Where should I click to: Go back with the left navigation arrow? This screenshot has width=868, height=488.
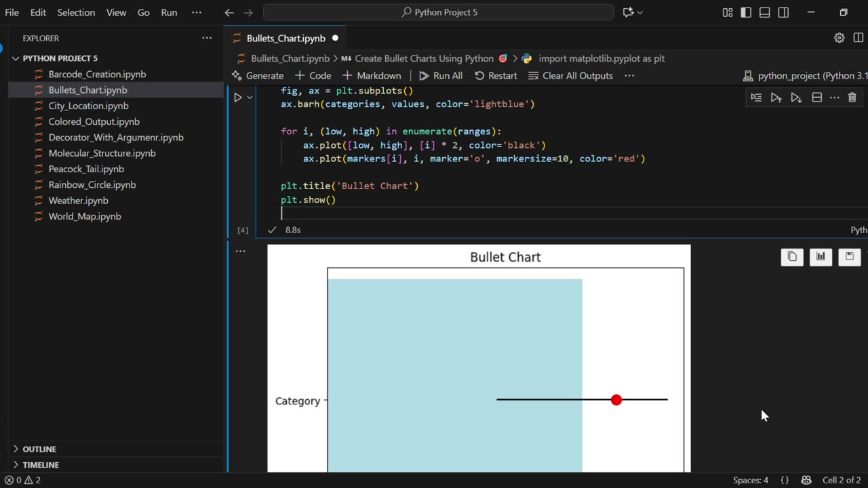[x=229, y=12]
